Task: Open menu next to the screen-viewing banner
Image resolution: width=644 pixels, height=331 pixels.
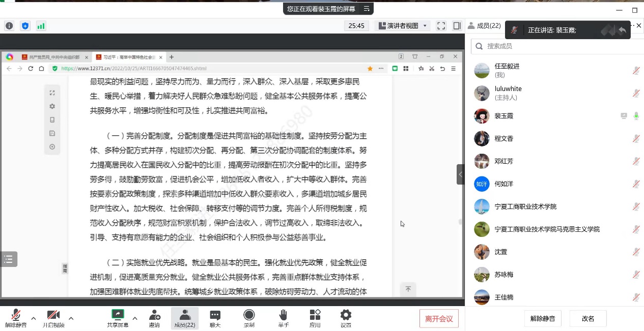Action: click(367, 9)
